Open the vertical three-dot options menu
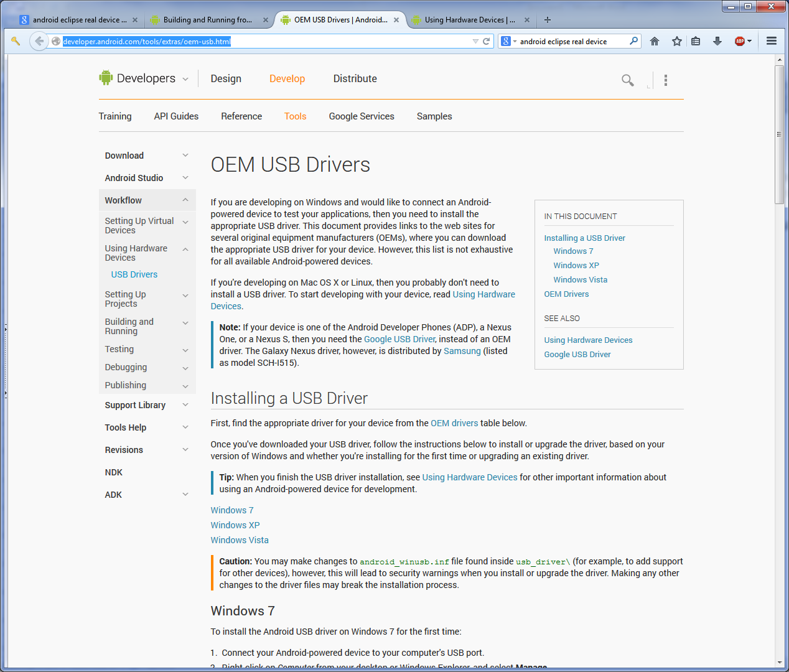 pos(666,80)
